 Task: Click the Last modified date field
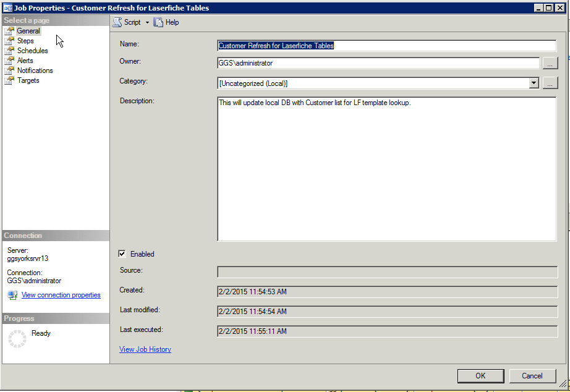coord(388,311)
